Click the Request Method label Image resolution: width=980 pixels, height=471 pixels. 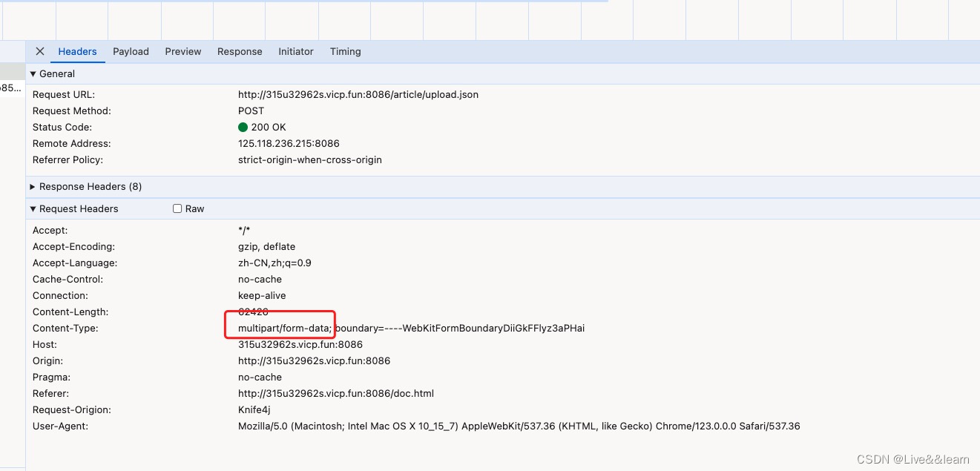coord(71,111)
